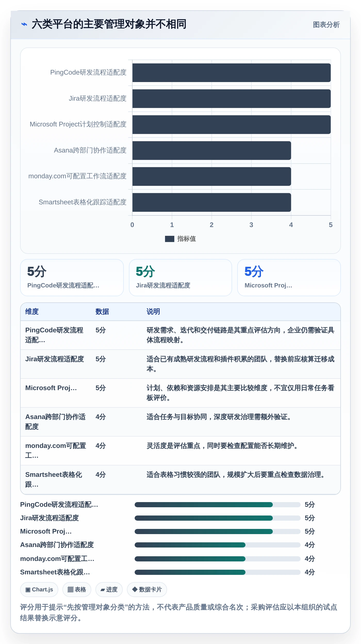Click the Smartsheet表格化跟踪适配度 chart bar
The height and width of the screenshot is (644, 361).
(x=211, y=202)
